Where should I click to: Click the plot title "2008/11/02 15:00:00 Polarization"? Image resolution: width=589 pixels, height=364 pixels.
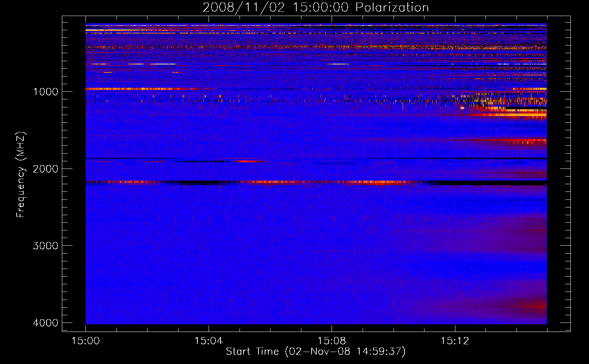click(316, 8)
